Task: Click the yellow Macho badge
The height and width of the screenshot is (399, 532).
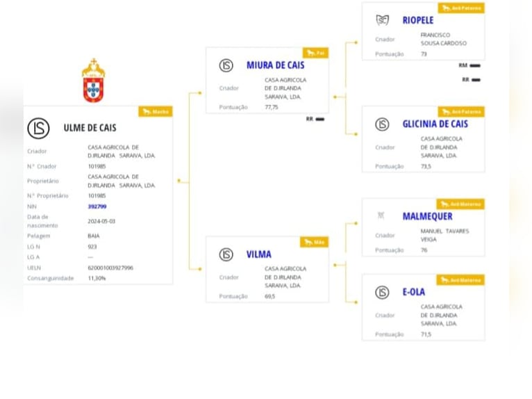Action: (x=156, y=111)
